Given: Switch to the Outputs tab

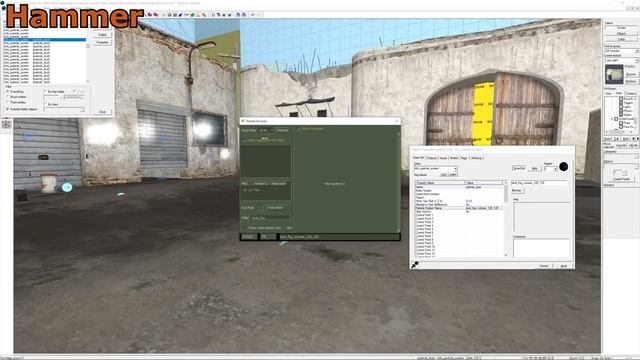Looking at the screenshot, I should pyautogui.click(x=433, y=158).
